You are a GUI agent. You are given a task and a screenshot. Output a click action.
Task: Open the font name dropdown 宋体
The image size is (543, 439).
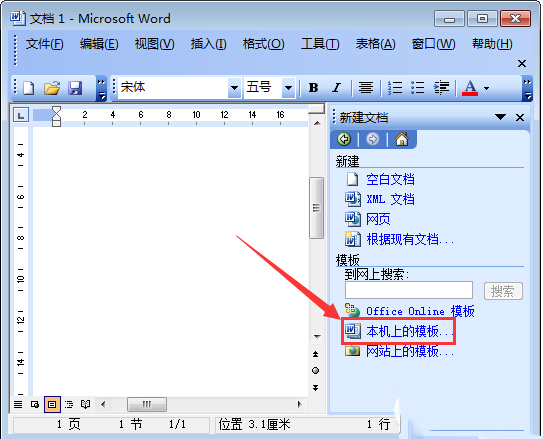coord(234,88)
